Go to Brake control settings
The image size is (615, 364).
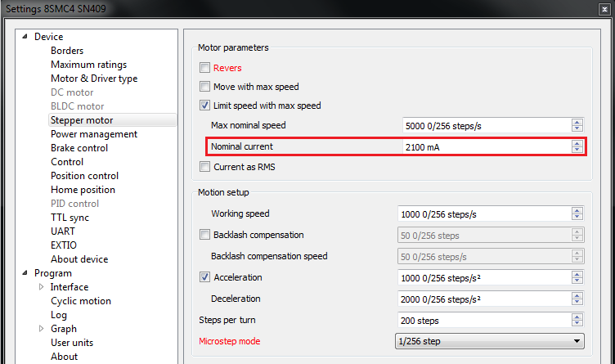(x=79, y=148)
